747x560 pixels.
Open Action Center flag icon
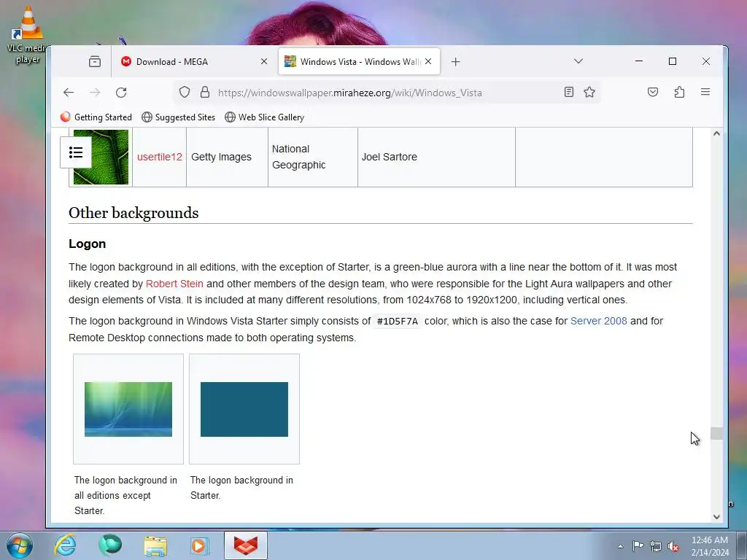pos(638,546)
